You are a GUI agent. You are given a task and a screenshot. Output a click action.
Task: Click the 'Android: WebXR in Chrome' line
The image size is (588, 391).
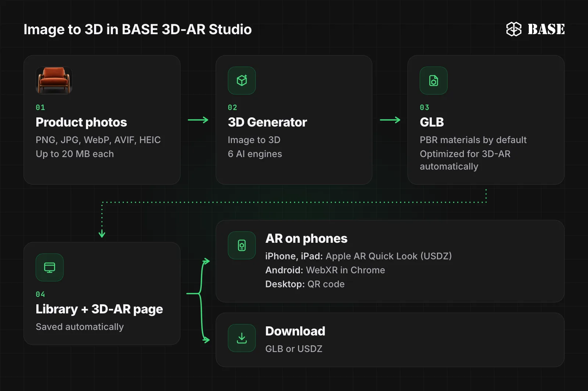coord(325,270)
